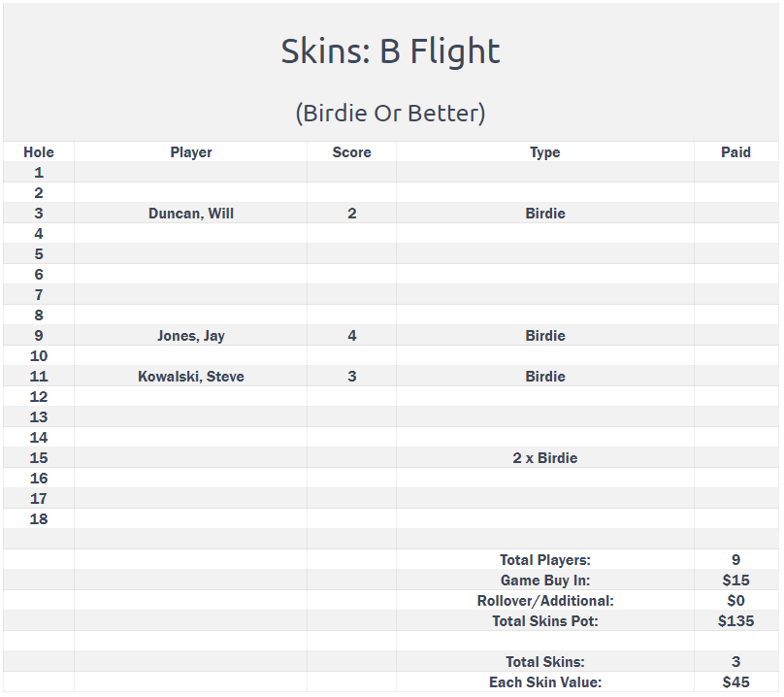Screen dimensions: 784x697
Task: Select player cell Duncan, Will
Action: click(x=191, y=214)
